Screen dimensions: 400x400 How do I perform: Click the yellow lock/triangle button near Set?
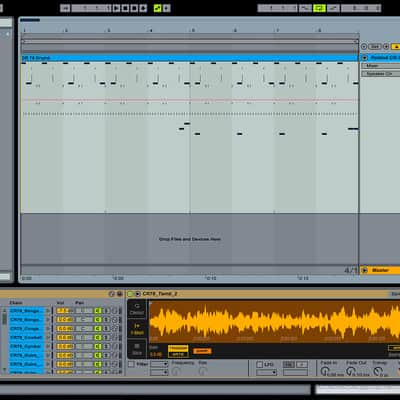coord(396,47)
